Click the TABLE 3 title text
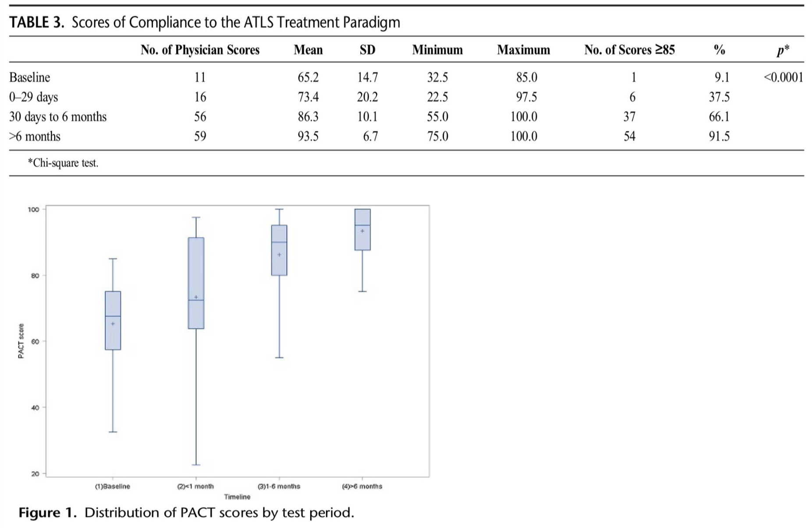 tap(204, 22)
